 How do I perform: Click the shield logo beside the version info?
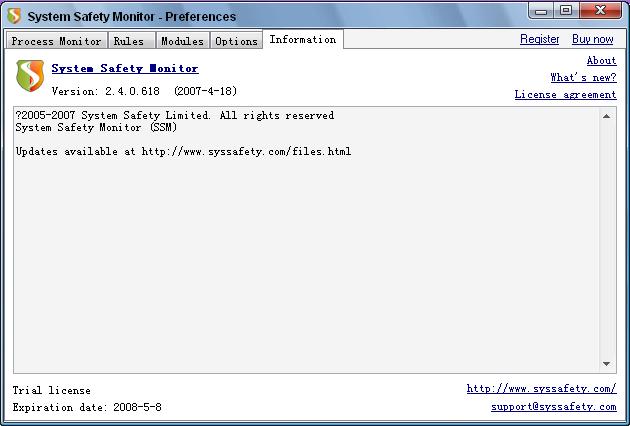[30, 75]
